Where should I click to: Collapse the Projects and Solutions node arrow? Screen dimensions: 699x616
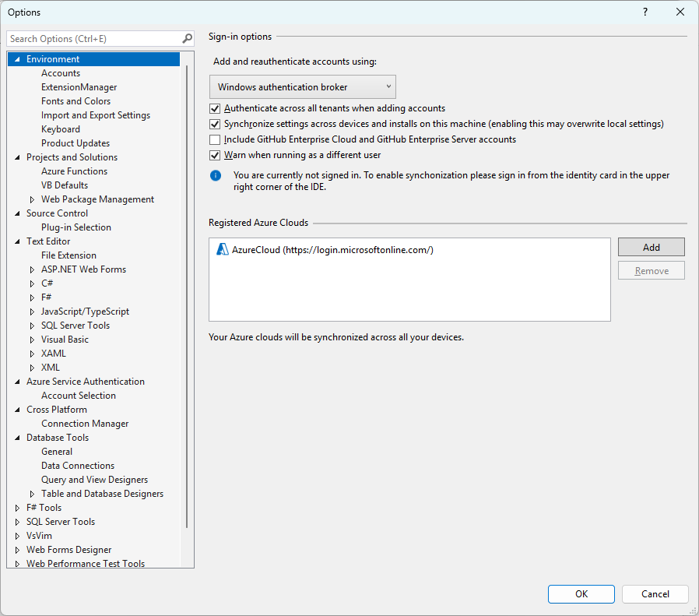pos(17,157)
